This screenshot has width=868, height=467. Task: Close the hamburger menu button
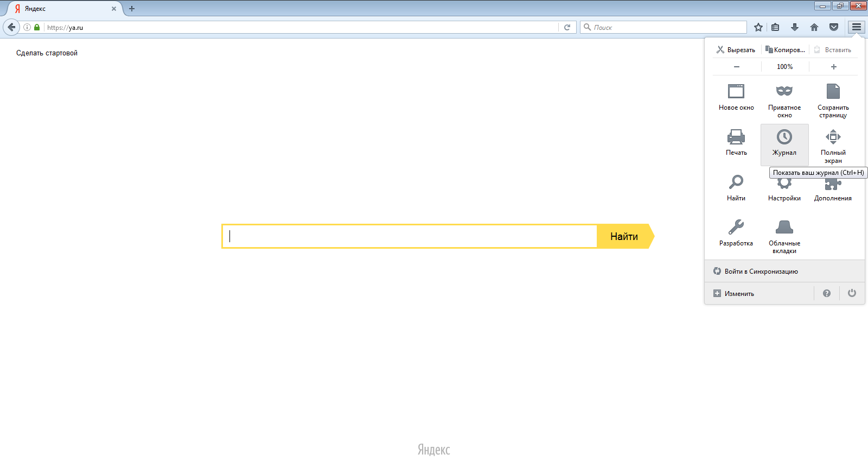[x=857, y=27]
